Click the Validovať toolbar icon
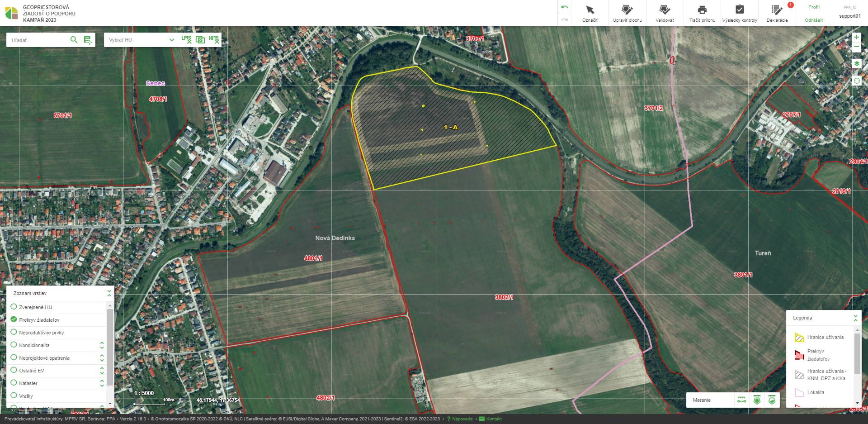This screenshot has height=424, width=868. point(665,13)
